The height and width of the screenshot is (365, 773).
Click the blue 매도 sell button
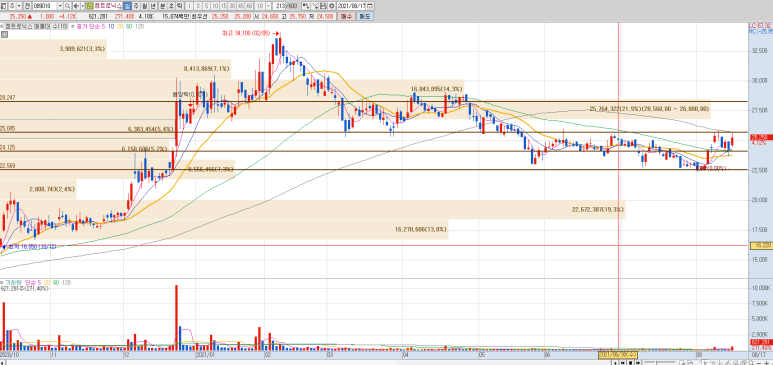[365, 16]
